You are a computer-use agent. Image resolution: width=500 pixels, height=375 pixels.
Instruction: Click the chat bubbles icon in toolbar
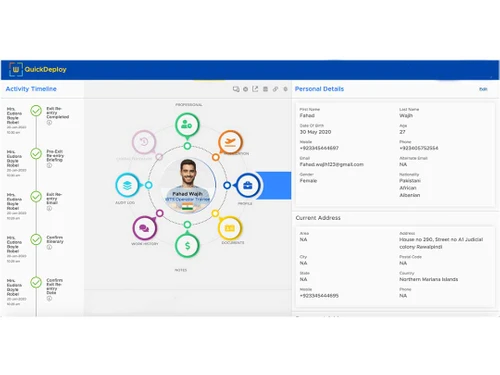click(x=236, y=89)
